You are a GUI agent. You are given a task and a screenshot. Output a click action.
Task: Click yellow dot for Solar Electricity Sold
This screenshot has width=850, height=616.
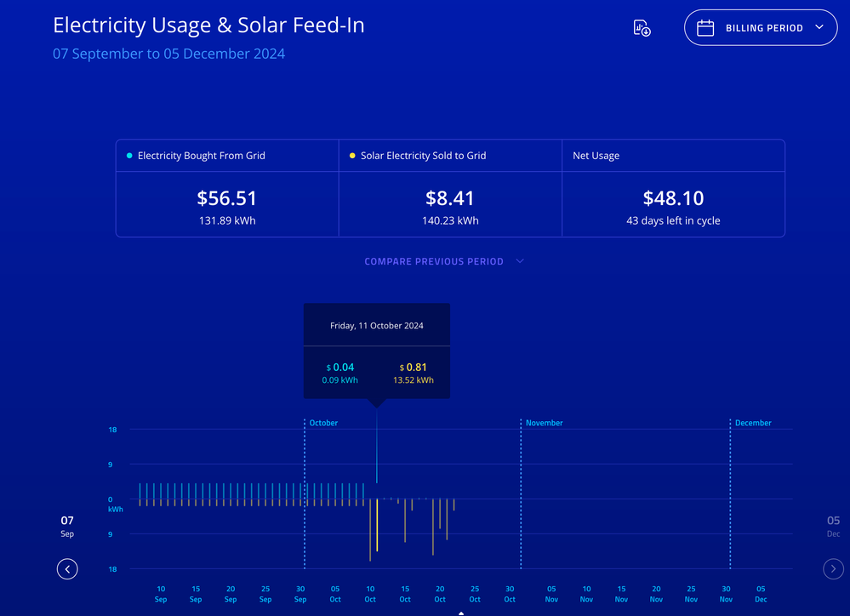pos(352,156)
